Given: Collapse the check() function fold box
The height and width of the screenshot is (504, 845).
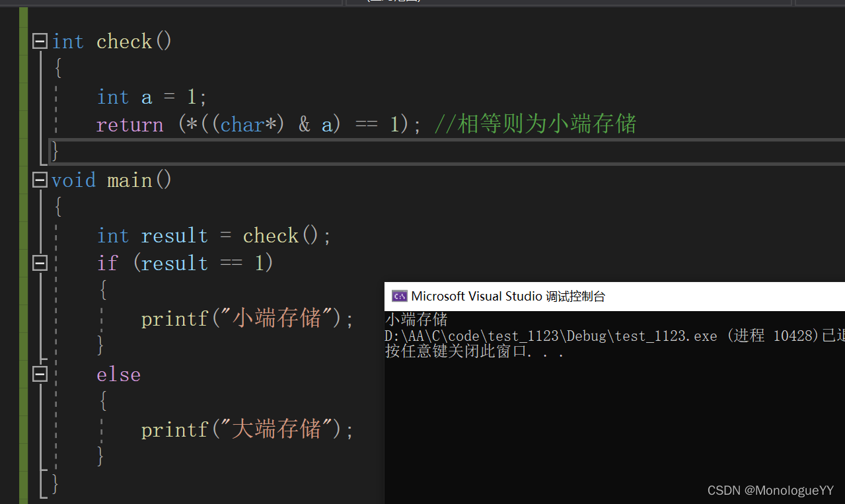Looking at the screenshot, I should tap(40, 42).
